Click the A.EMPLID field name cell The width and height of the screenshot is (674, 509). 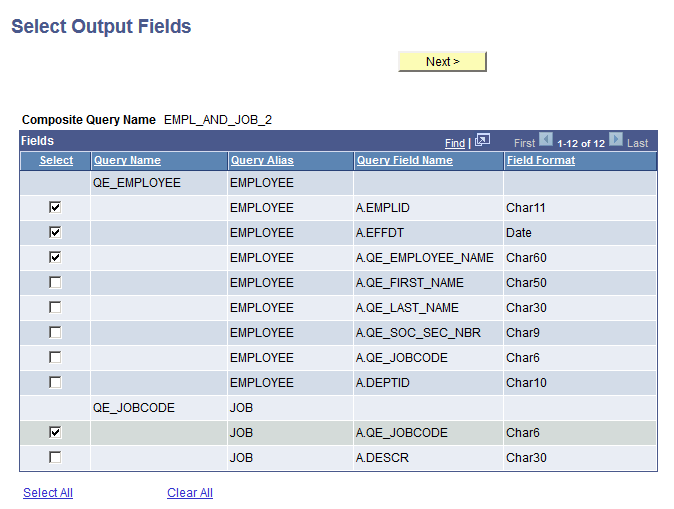[x=383, y=208]
